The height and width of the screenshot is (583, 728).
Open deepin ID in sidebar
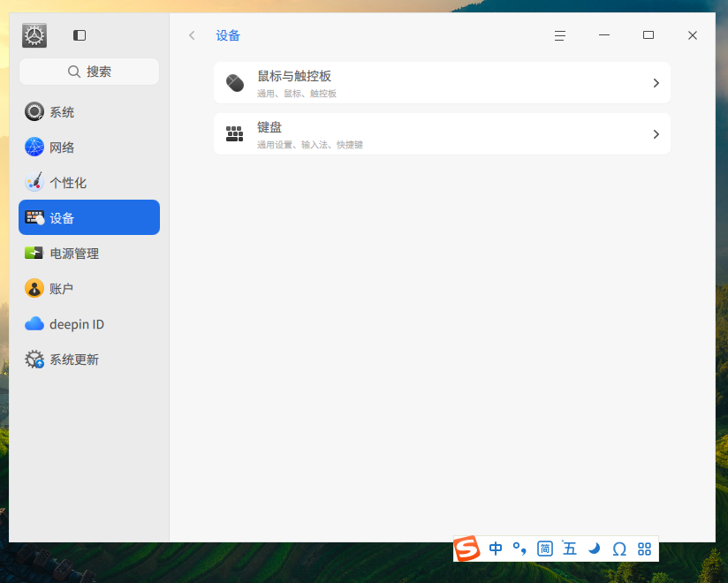click(89, 323)
